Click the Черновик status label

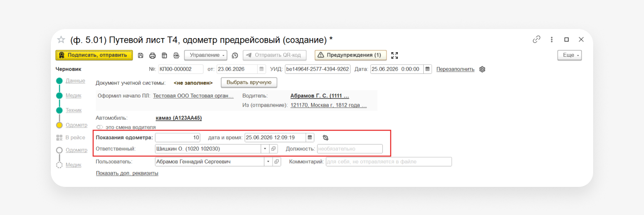tap(68, 69)
